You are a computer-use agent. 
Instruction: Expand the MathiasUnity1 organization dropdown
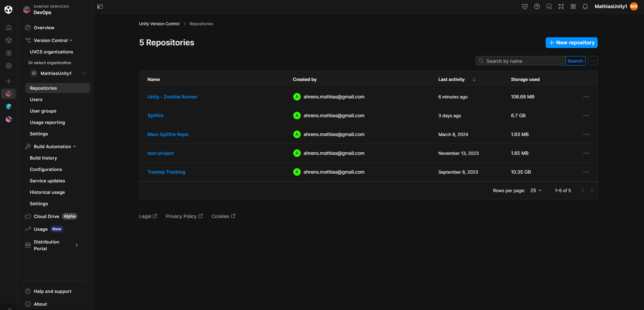click(x=85, y=74)
